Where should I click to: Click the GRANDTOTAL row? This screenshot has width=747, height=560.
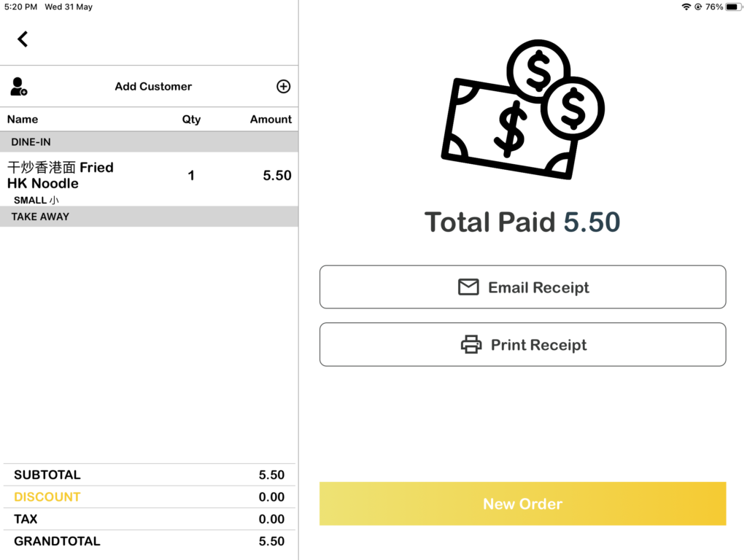[149, 541]
